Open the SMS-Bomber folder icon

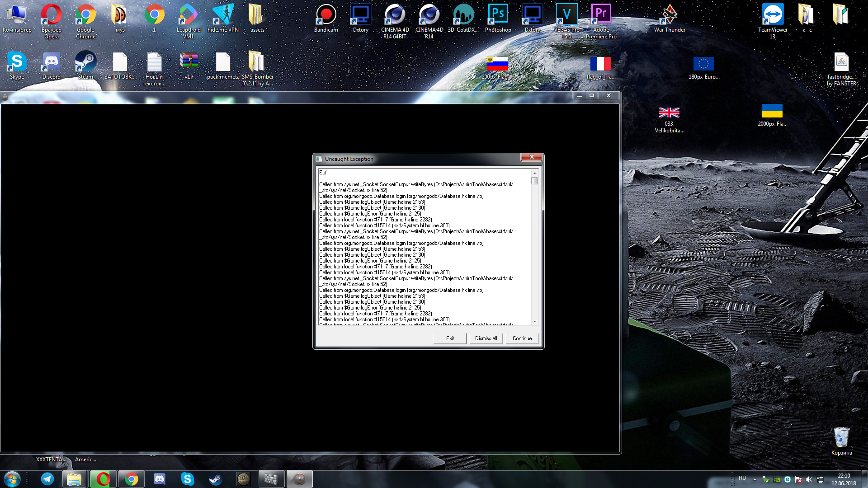[257, 69]
